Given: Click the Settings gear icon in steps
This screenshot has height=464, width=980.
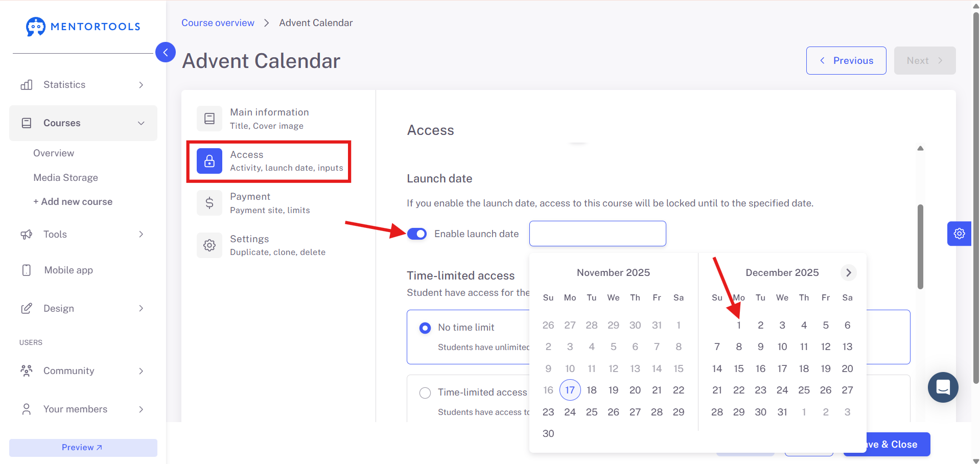Looking at the screenshot, I should click(209, 245).
